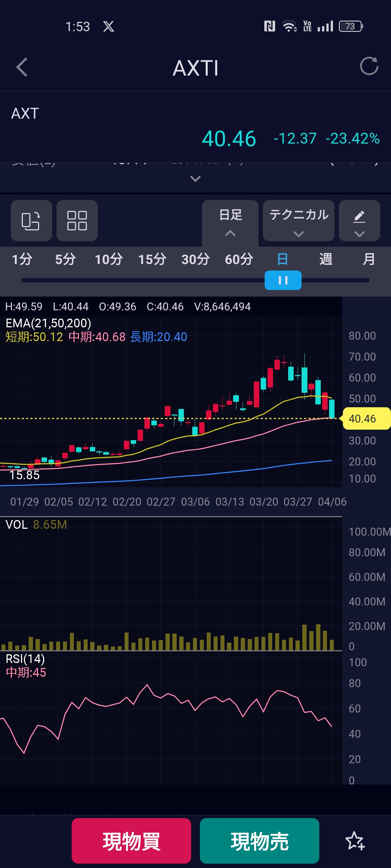
Task: Tap the back arrow icon
Action: (22, 67)
